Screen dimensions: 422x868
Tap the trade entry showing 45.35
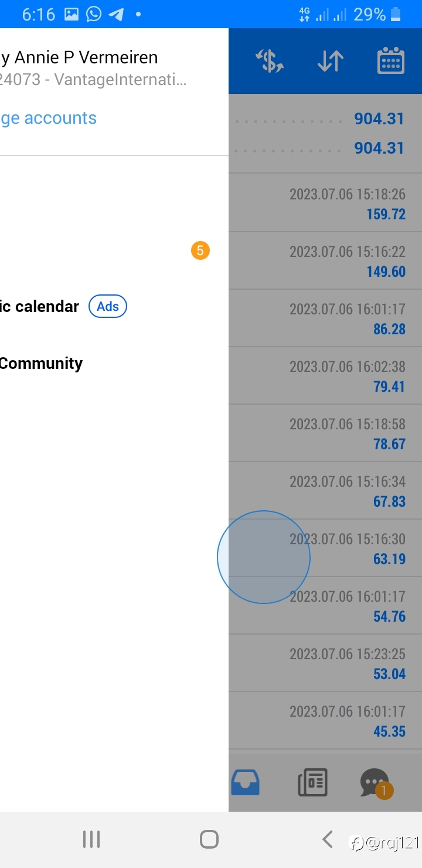pyautogui.click(x=325, y=720)
